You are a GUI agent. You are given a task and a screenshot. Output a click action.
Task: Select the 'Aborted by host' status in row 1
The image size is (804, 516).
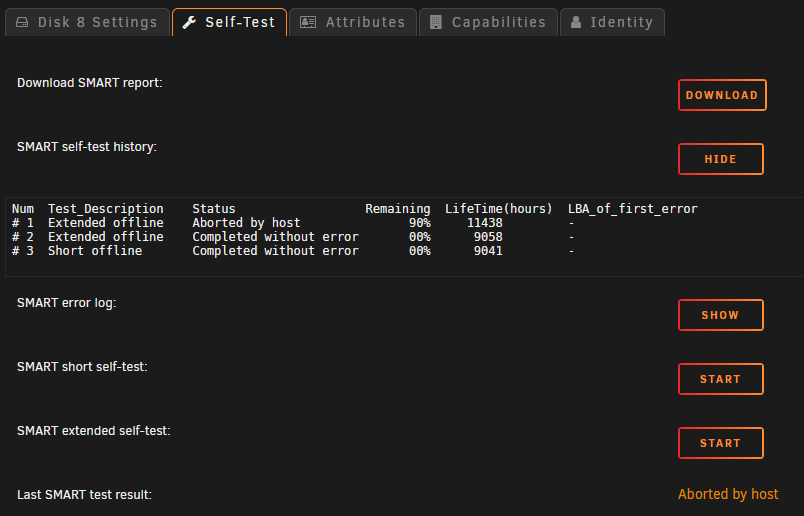coord(246,223)
